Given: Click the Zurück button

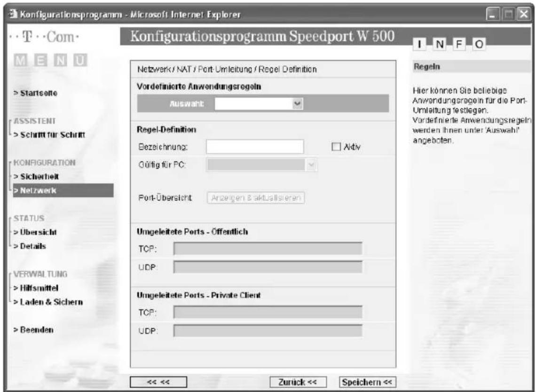Looking at the screenshot, I should pos(298,382).
